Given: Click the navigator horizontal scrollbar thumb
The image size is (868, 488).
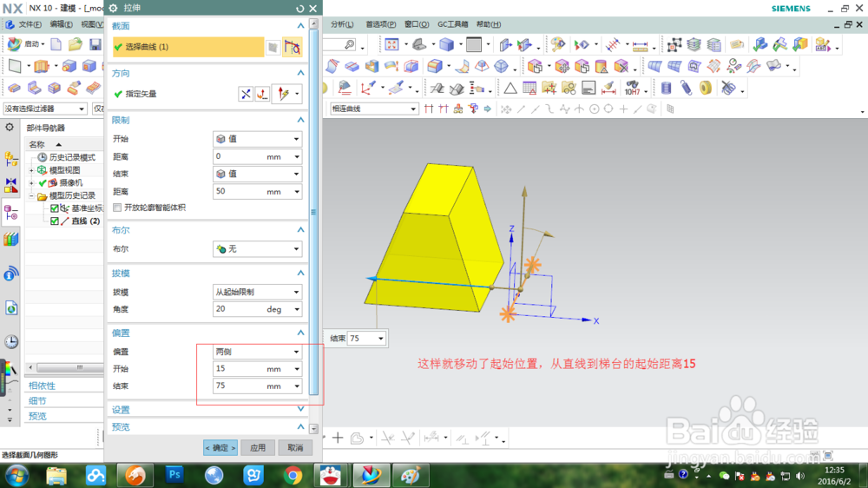Looking at the screenshot, I should point(69,367).
